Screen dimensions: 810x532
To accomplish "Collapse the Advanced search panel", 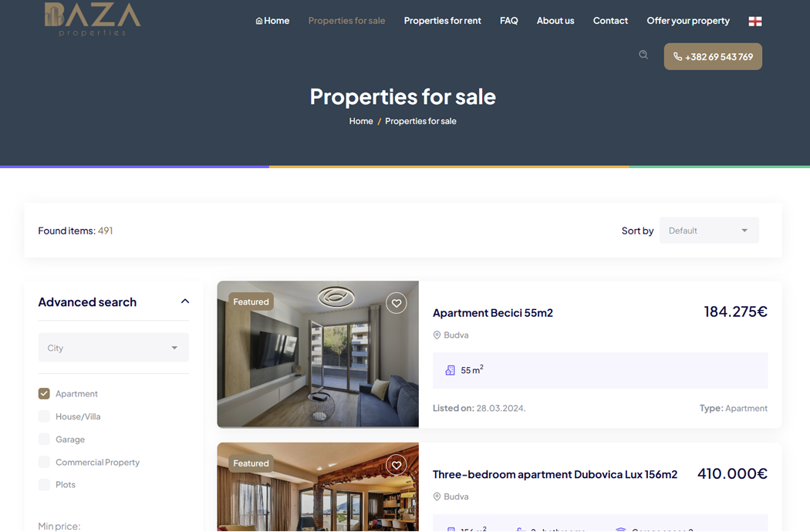I will [x=185, y=301].
